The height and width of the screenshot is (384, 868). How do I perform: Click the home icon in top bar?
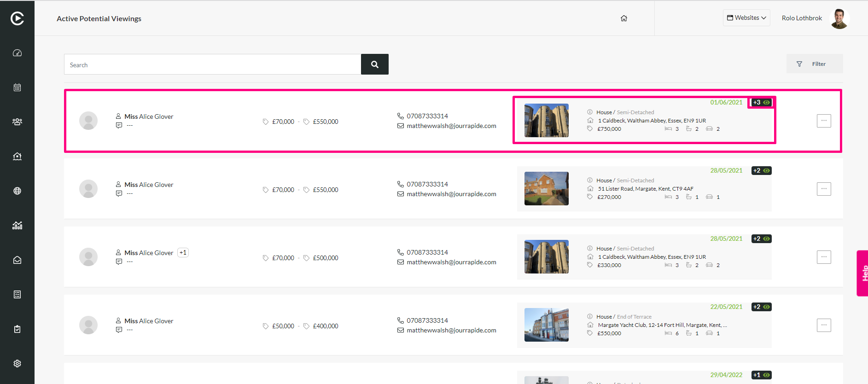[624, 18]
